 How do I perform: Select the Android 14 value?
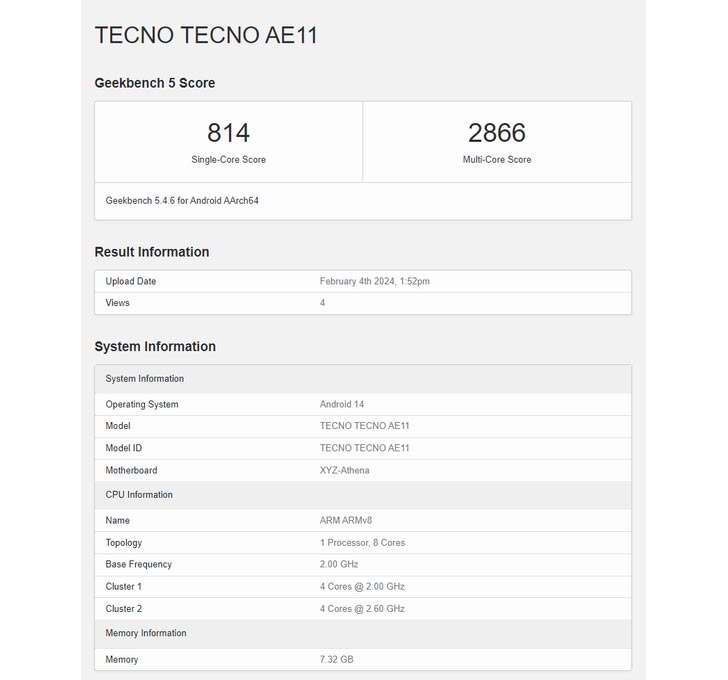coord(342,404)
